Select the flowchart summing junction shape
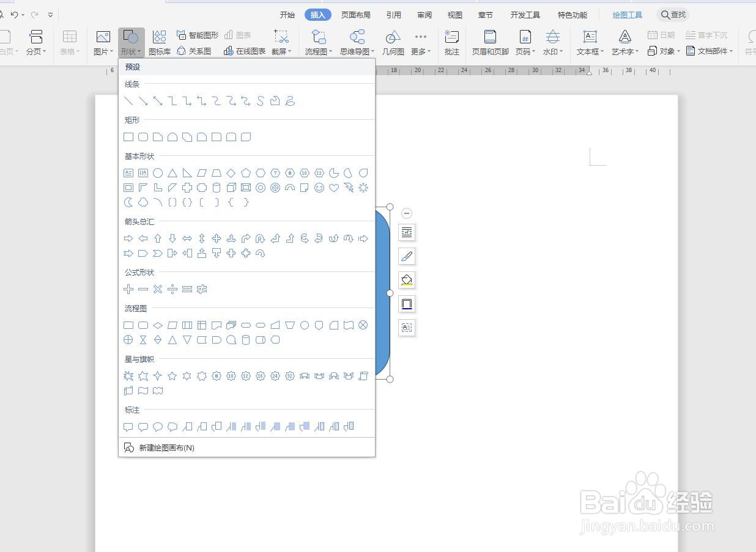The height and width of the screenshot is (552, 756). (x=363, y=325)
